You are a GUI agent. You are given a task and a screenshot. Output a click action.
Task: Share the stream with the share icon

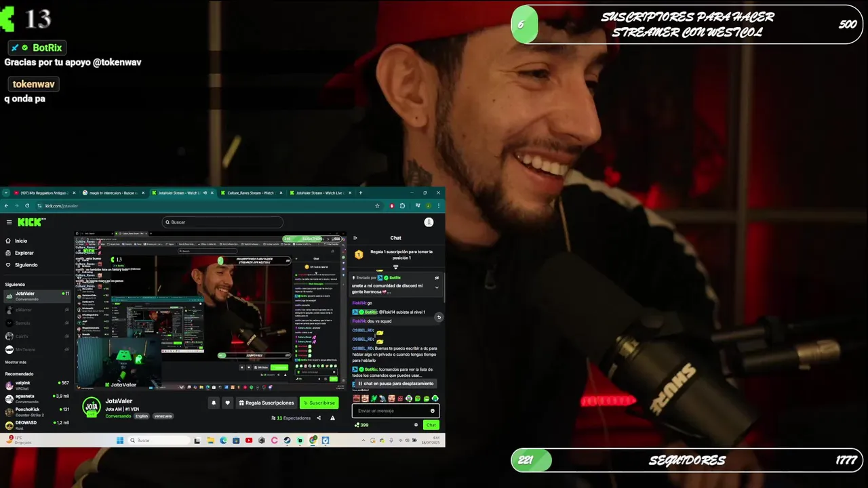pyautogui.click(x=319, y=418)
